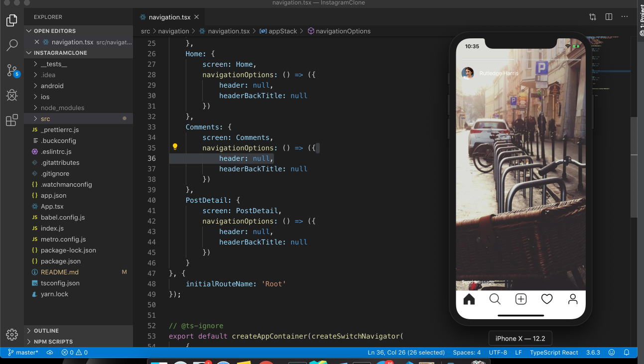
Task: Open the Source Control panel showing 5 changes
Action: click(12, 70)
